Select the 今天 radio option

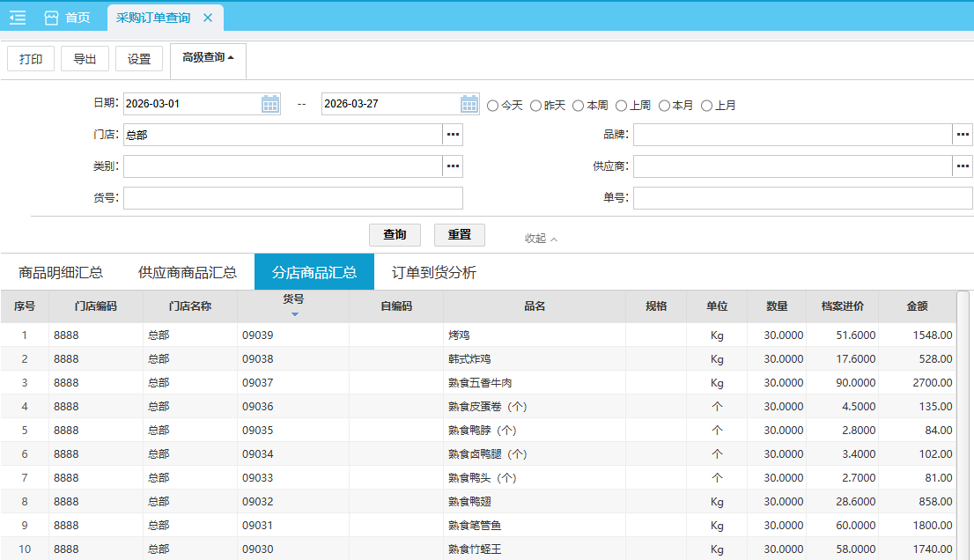click(x=493, y=106)
